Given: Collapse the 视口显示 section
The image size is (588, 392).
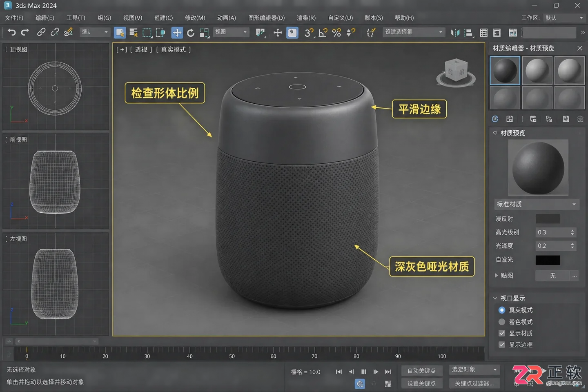Looking at the screenshot, I should click(495, 298).
